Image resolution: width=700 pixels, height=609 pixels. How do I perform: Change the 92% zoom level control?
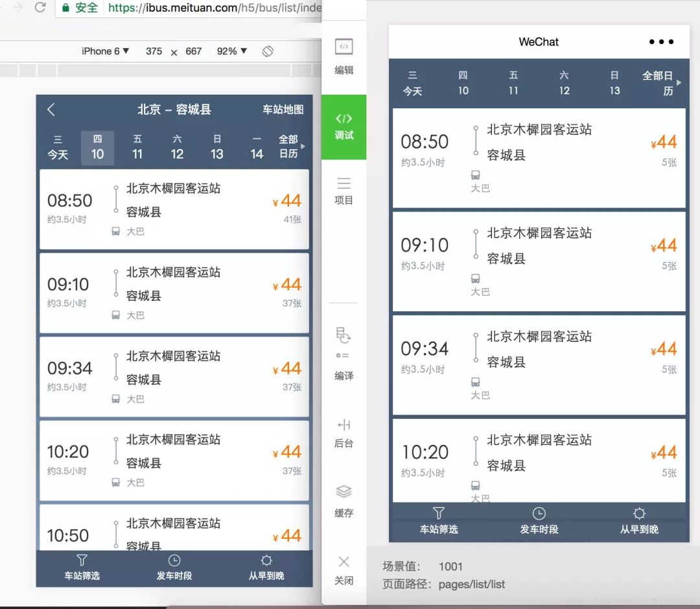tap(231, 51)
